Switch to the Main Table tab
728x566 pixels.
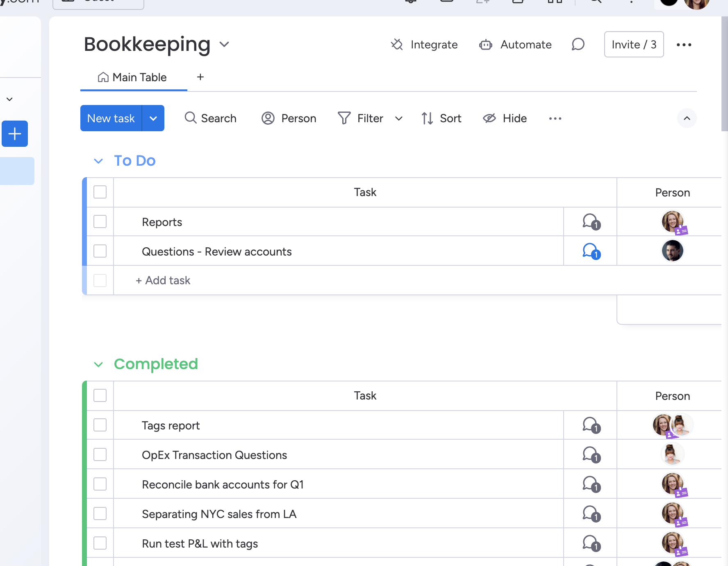coord(133,77)
